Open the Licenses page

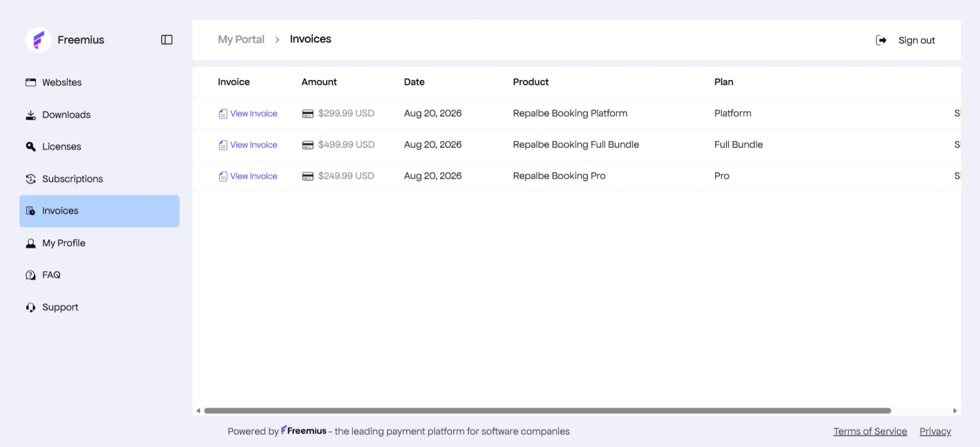pyautogui.click(x=100, y=147)
